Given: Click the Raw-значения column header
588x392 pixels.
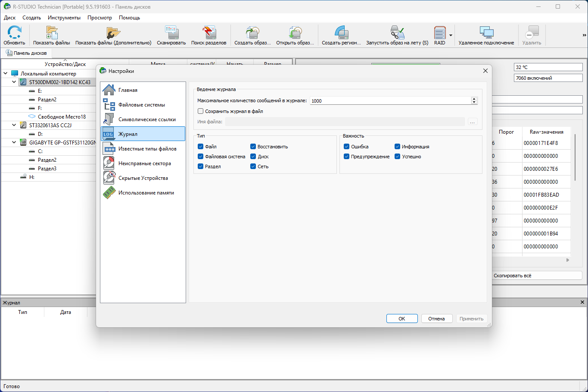Looking at the screenshot, I should click(x=546, y=132).
